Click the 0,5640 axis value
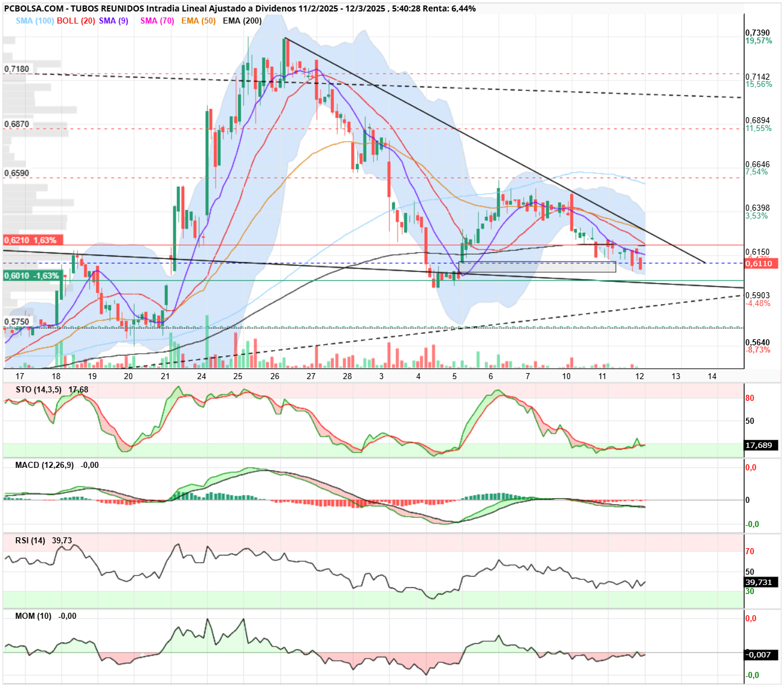Screen dimensions: 784x687 click(x=757, y=342)
